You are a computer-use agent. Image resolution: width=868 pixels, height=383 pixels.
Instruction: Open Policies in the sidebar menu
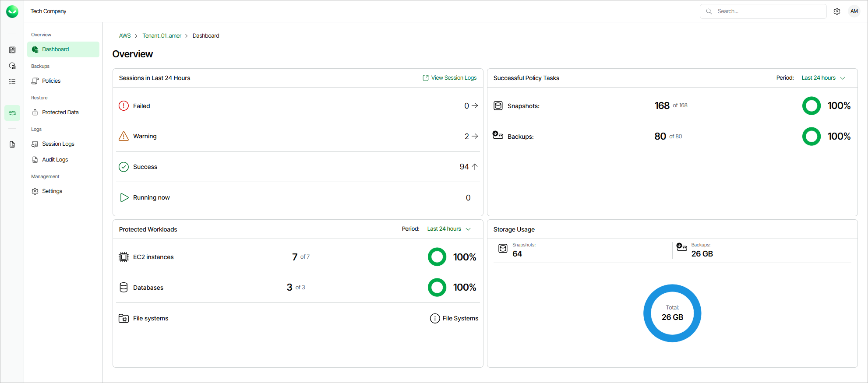(51, 81)
